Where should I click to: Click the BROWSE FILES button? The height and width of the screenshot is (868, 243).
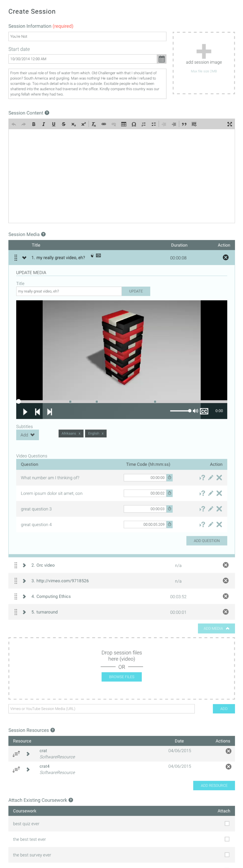pos(122,677)
